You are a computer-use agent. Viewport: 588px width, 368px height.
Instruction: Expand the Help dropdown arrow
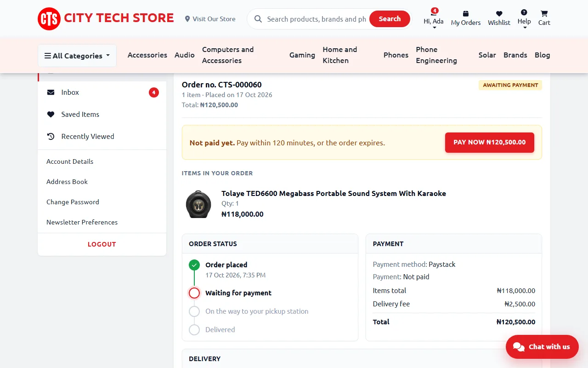(x=524, y=28)
